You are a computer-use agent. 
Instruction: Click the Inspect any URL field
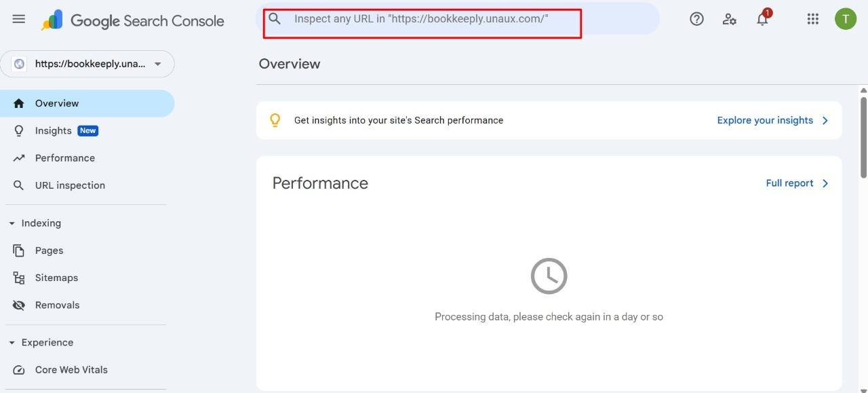[x=434, y=19]
